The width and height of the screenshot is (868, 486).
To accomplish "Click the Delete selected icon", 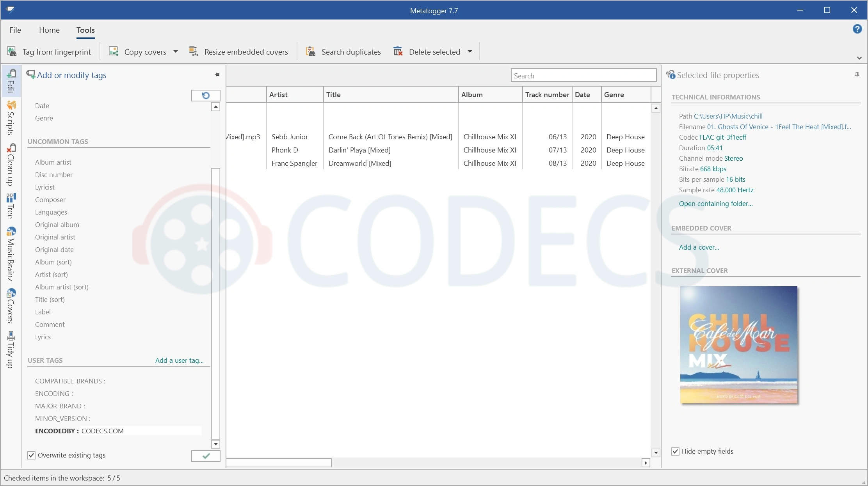I will point(398,51).
